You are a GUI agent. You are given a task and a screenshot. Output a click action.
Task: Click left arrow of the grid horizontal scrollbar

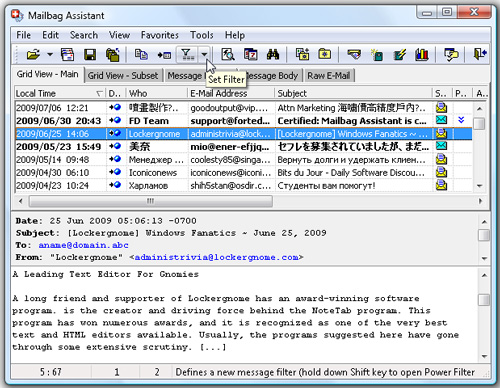pyautogui.click(x=20, y=201)
